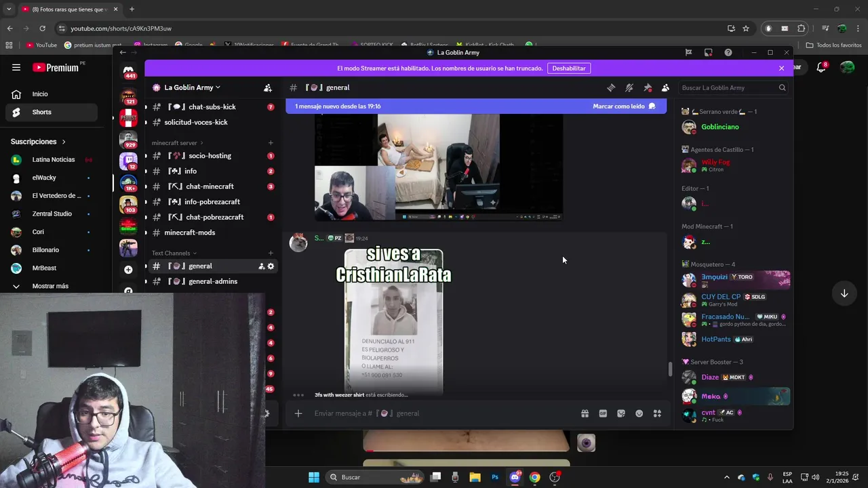
Task: Dismiss the streamer mode banner
Action: coord(781,68)
